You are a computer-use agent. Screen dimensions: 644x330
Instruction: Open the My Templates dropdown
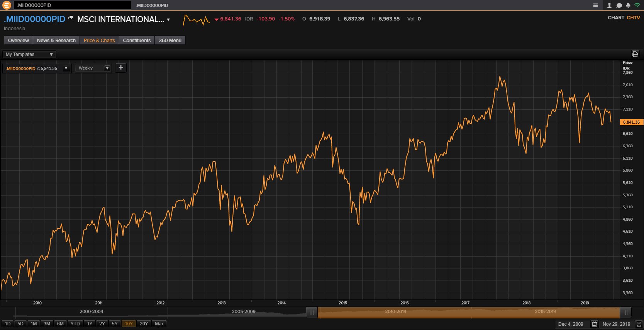pos(29,54)
